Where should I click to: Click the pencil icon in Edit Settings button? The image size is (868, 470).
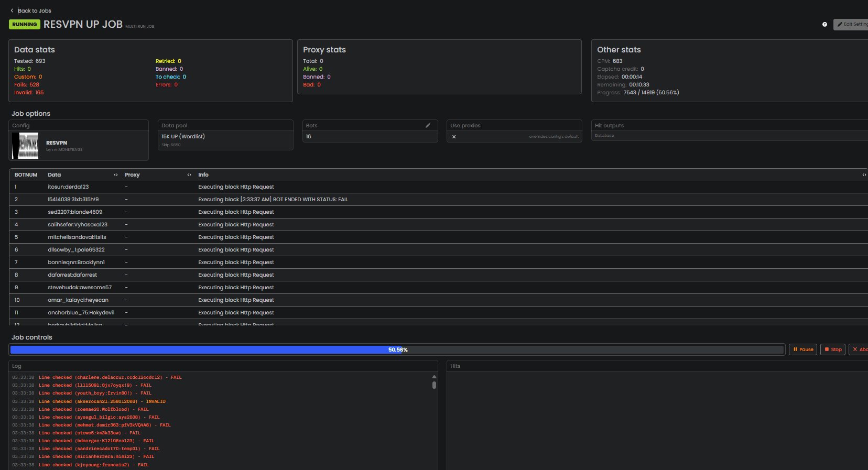tap(840, 25)
